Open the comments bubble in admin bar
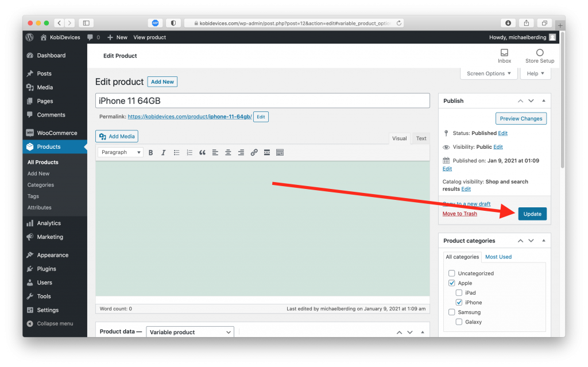 [94, 37]
